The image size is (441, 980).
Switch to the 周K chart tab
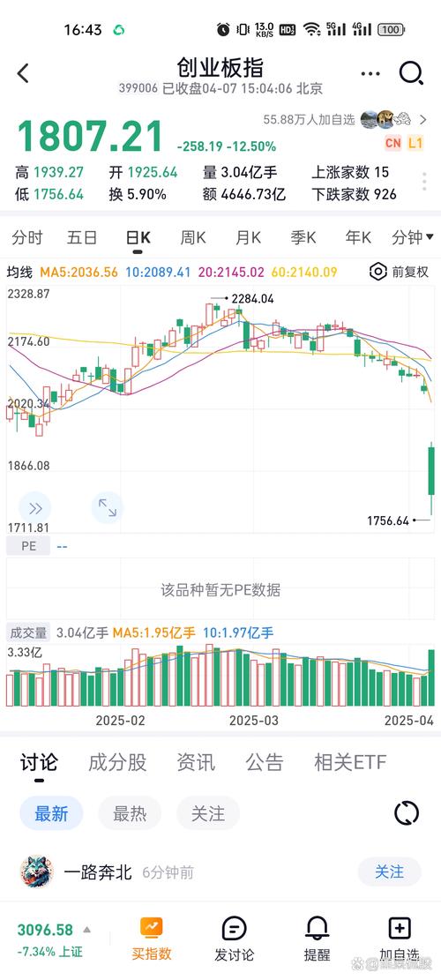[x=193, y=238]
